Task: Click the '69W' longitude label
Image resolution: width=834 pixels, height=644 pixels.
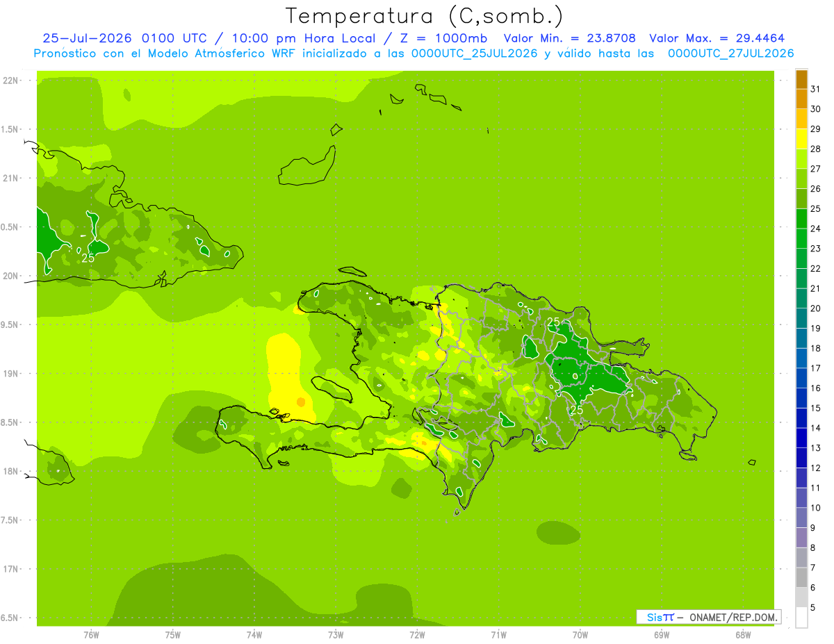Action: point(662,635)
